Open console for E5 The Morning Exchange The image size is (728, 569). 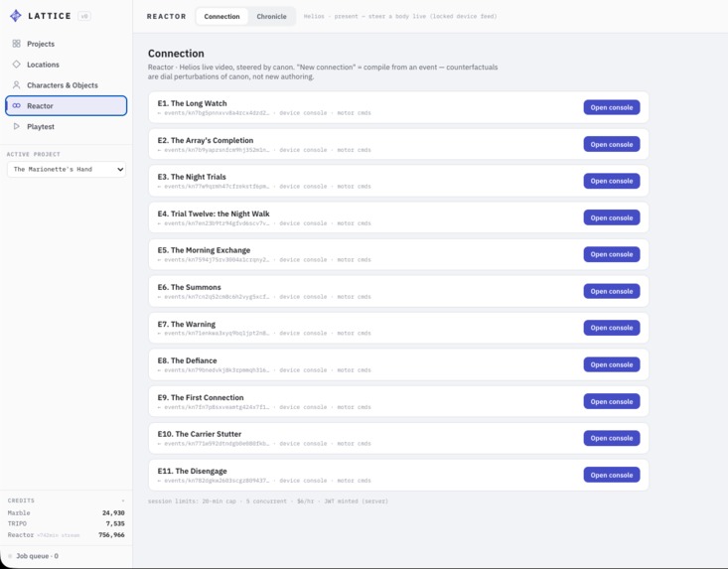pyautogui.click(x=612, y=254)
